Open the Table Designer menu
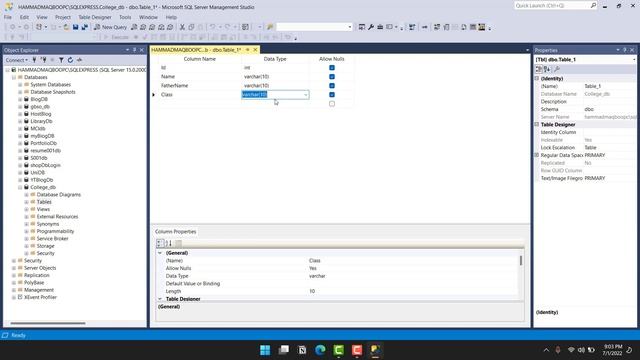 pyautogui.click(x=95, y=17)
